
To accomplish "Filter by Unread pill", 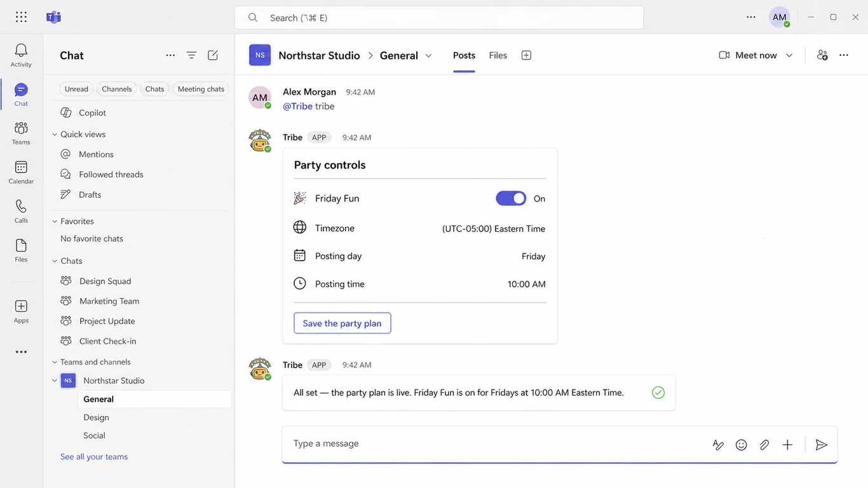I will 76,89.
